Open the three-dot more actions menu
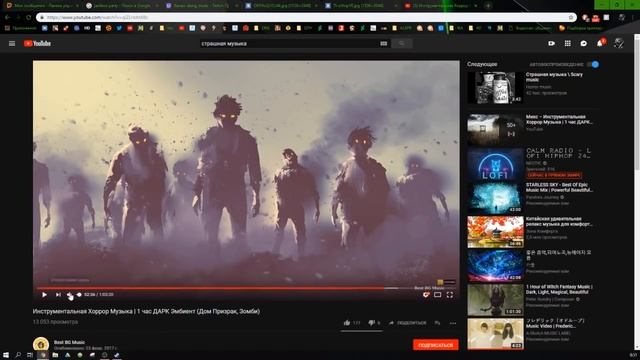The image size is (640, 360). point(453,323)
